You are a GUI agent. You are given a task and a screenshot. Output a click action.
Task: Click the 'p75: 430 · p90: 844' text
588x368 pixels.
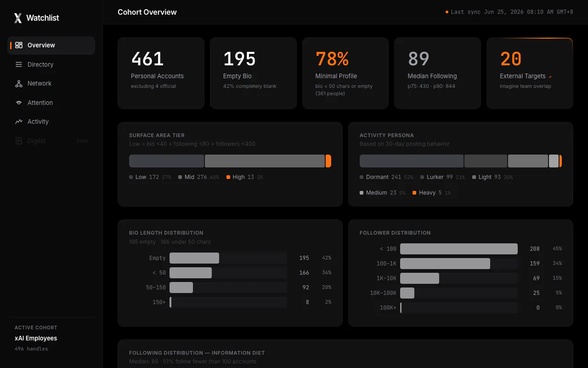(x=431, y=86)
